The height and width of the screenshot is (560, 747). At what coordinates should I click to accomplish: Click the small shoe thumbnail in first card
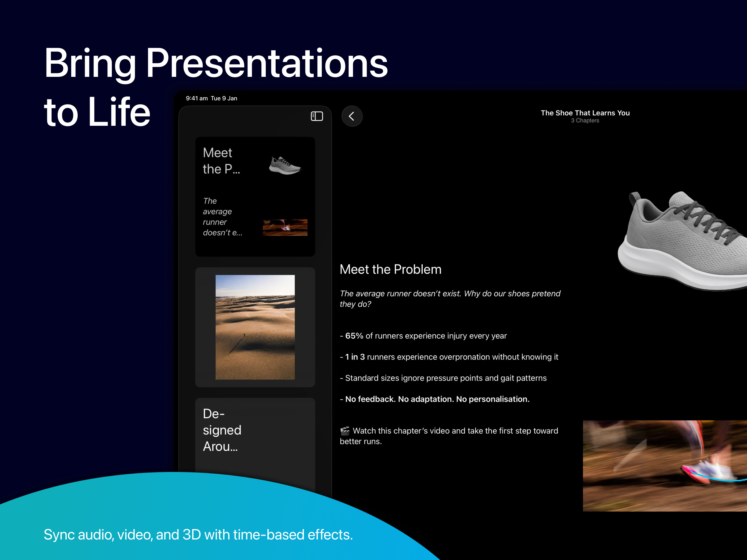[x=285, y=165]
